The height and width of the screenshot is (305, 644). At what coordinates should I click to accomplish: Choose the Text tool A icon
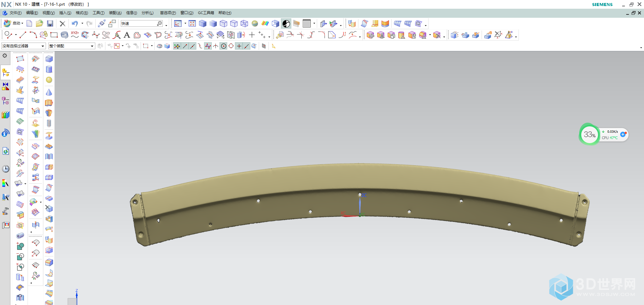point(127,35)
